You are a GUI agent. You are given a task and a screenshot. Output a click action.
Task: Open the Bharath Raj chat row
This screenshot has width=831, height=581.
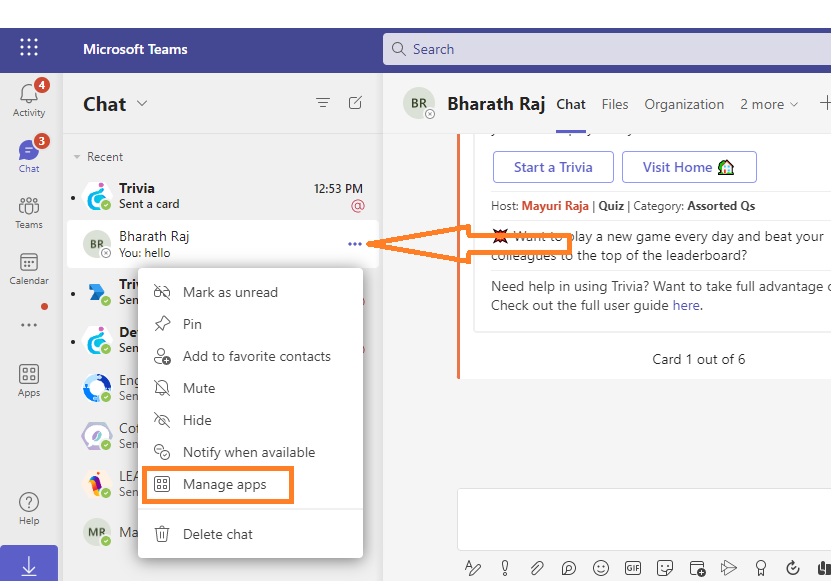coord(223,244)
